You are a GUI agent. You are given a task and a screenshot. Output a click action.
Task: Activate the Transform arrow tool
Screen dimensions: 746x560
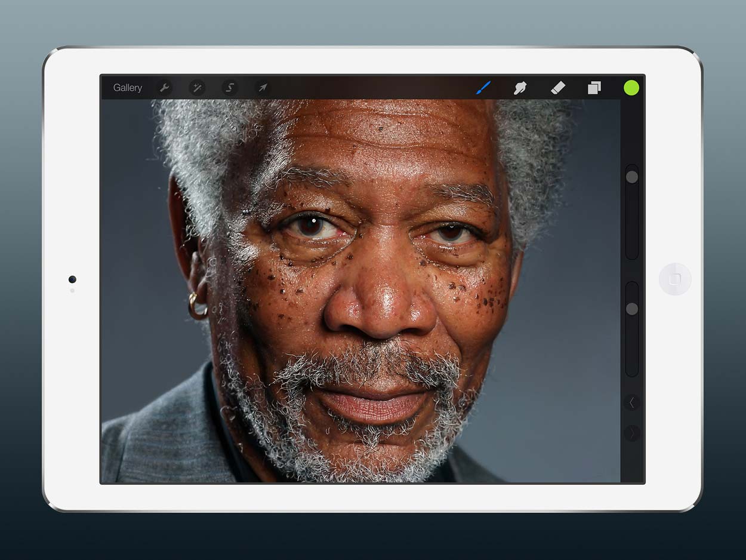(x=263, y=88)
